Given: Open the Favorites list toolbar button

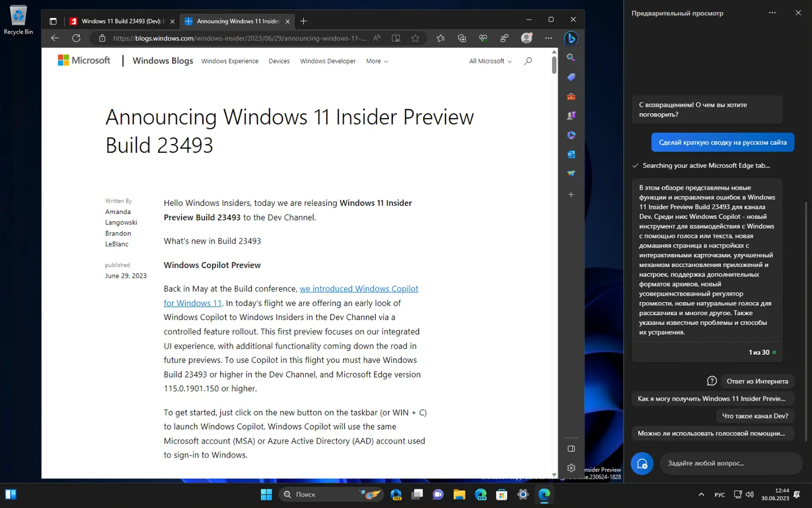Looking at the screenshot, I should coord(441,38).
